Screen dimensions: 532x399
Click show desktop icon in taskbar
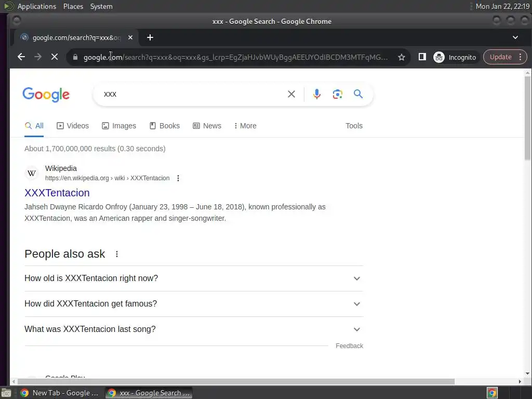click(6, 393)
